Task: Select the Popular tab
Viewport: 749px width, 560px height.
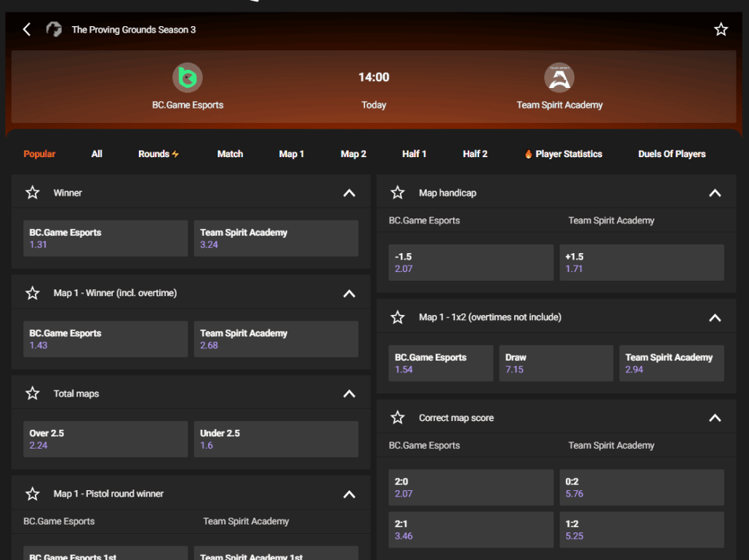Action: [39, 154]
